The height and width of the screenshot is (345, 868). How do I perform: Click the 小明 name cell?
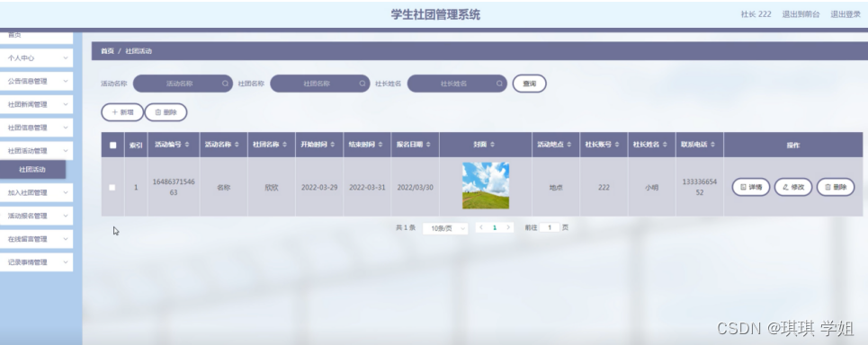651,188
